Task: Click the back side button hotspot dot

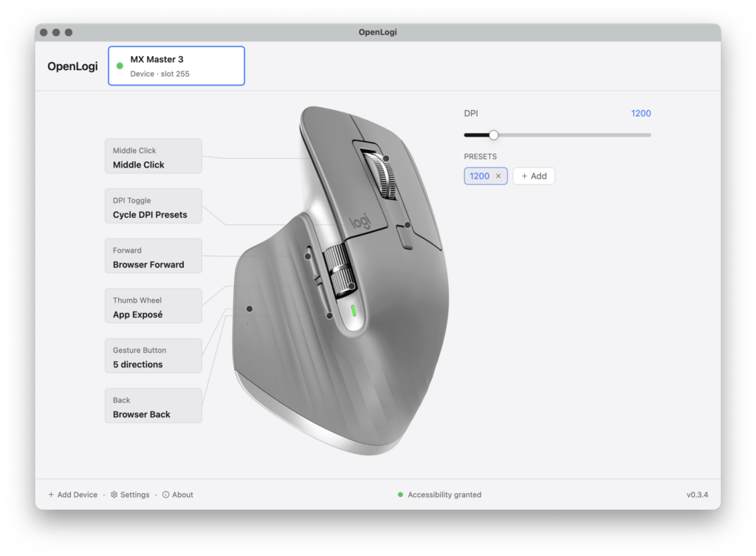Action: pyautogui.click(x=329, y=316)
